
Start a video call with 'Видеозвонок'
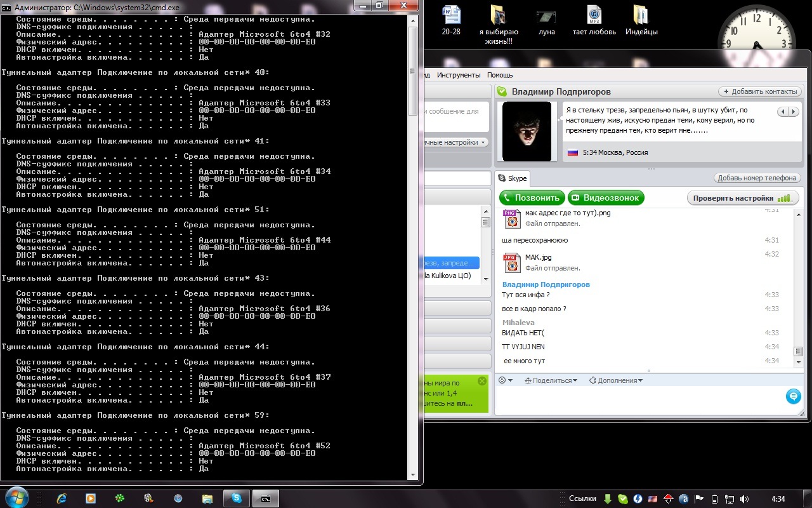click(606, 197)
